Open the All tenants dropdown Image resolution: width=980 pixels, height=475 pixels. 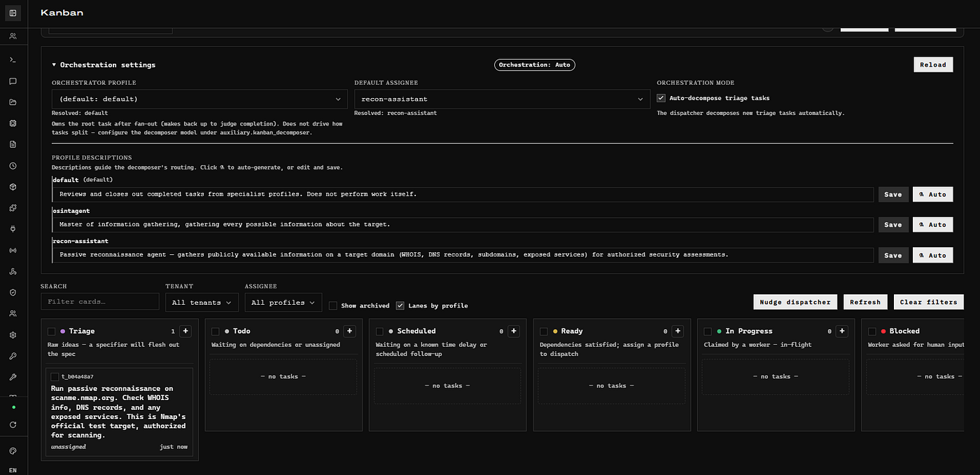click(x=202, y=303)
